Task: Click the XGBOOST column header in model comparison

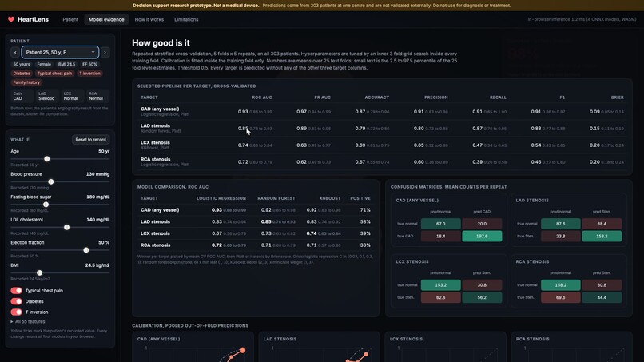Action: (330, 198)
